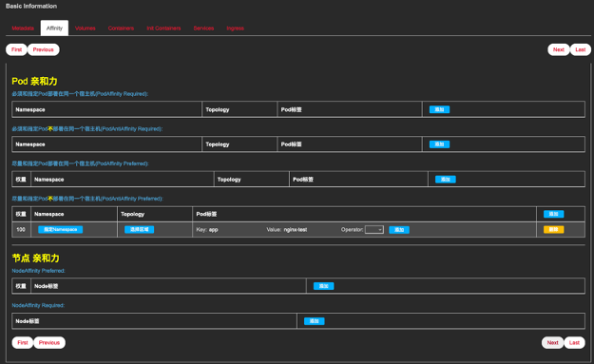Click the 选择区域 topology button
The image size is (594, 364).
pos(140,230)
